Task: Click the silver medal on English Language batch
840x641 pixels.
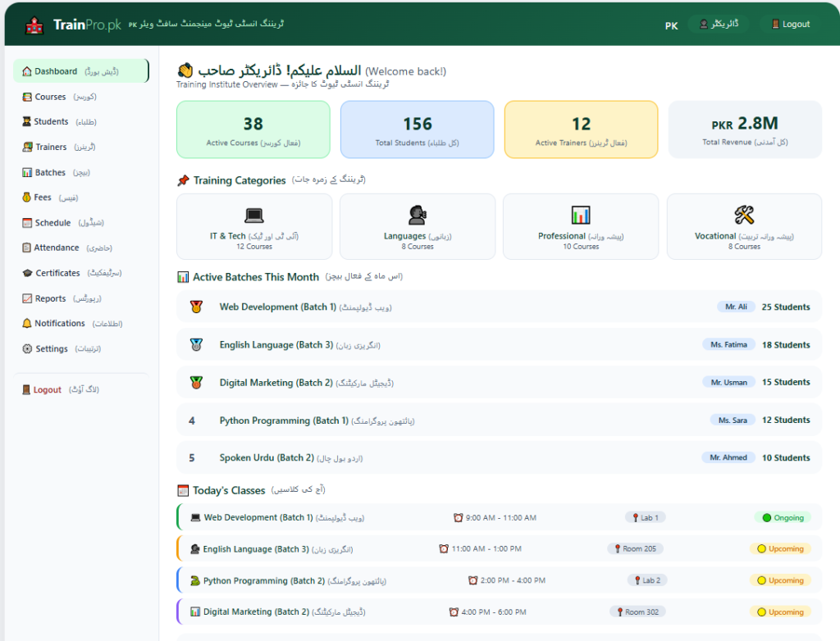Action: [x=196, y=345]
